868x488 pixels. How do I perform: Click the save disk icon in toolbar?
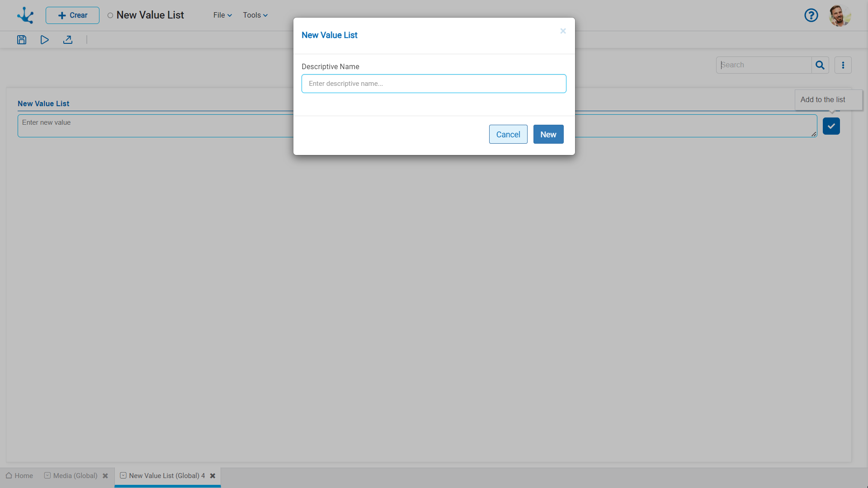tap(22, 40)
